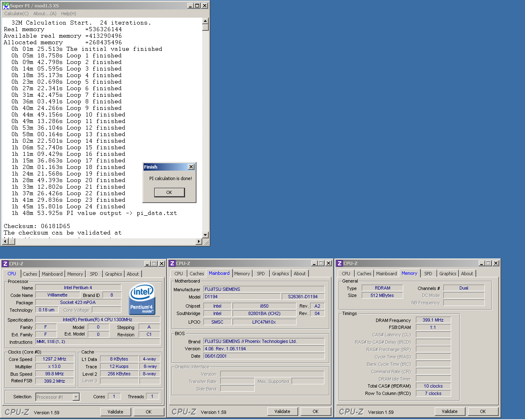The width and height of the screenshot is (525, 420).
Task: Click the mainboard Manufacturer field FUJITSU SIEMENS
Action: (x=264, y=289)
